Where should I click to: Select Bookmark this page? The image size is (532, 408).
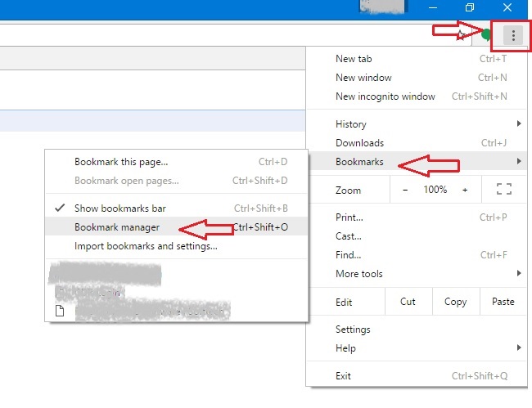coord(121,162)
